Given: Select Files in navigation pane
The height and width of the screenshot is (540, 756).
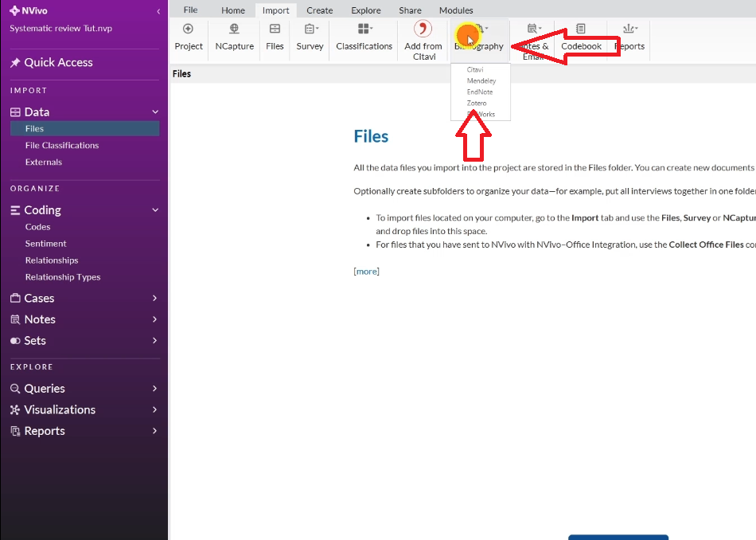Looking at the screenshot, I should click(85, 129).
